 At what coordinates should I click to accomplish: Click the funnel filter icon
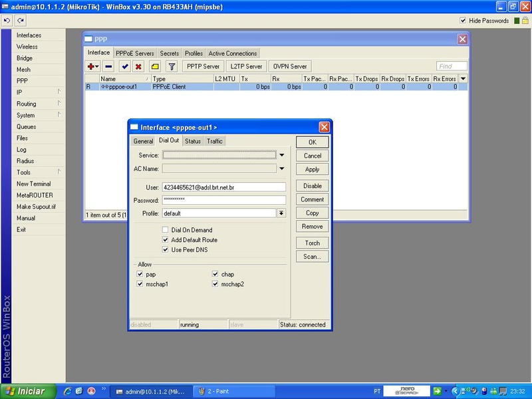click(172, 66)
